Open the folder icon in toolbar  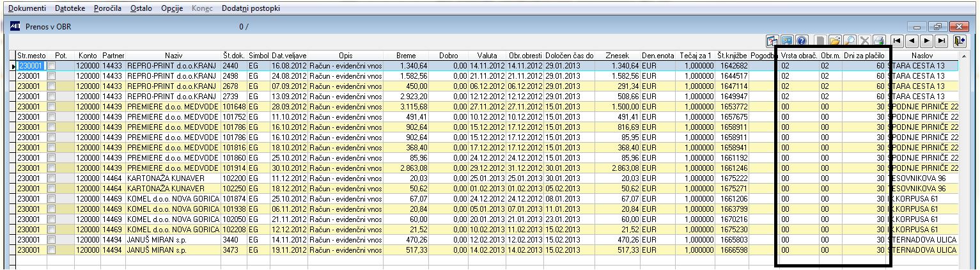(835, 41)
